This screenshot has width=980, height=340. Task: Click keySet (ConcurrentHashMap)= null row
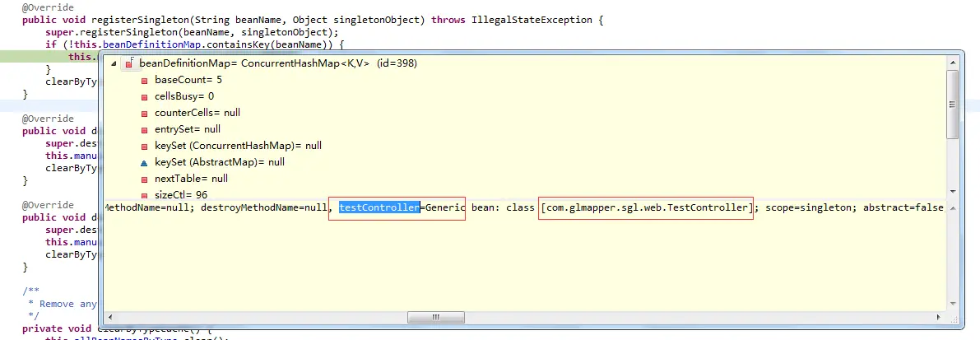(x=238, y=146)
